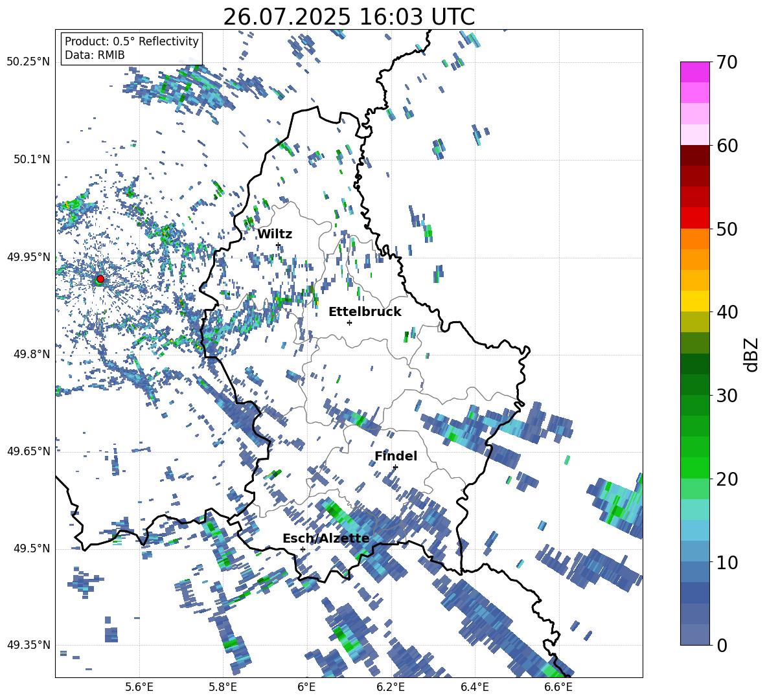The image size is (767, 700).
Task: Click the 6.4°E longitude label
Action: (x=474, y=688)
